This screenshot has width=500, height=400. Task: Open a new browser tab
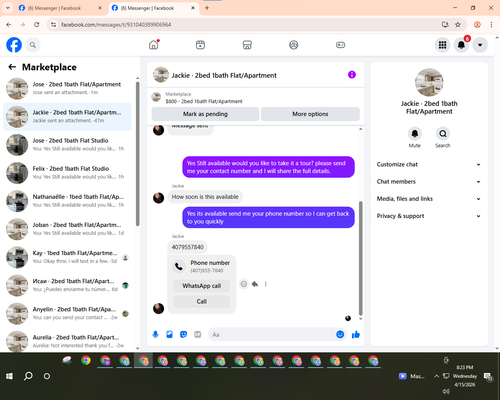207,8
